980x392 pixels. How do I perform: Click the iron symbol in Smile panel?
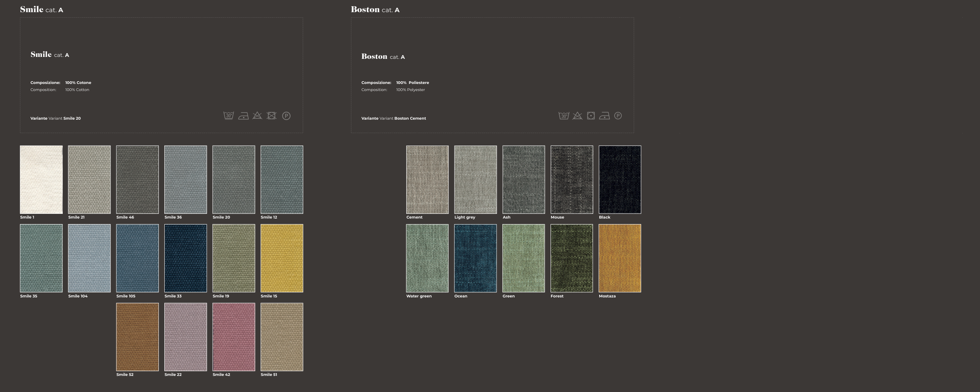point(243,116)
